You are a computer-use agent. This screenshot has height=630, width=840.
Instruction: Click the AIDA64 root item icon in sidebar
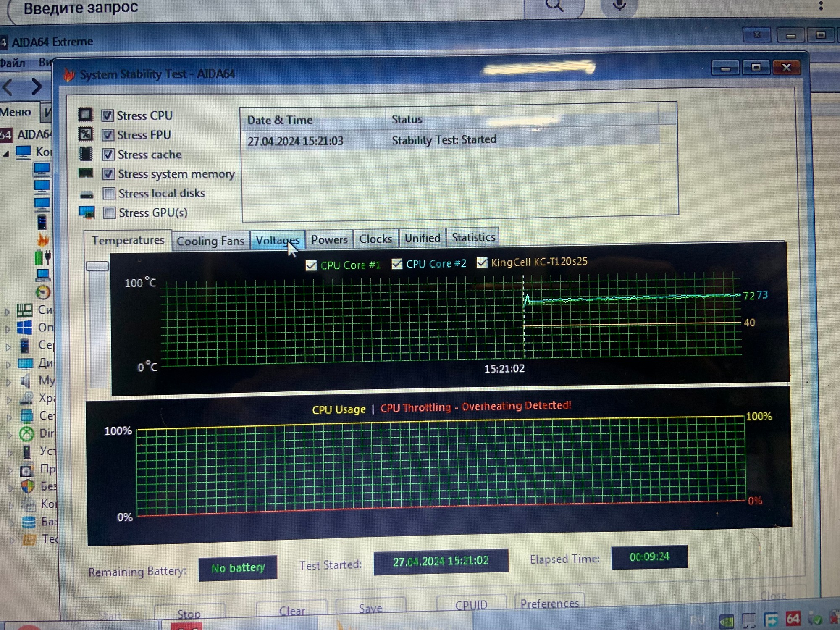click(x=5, y=135)
